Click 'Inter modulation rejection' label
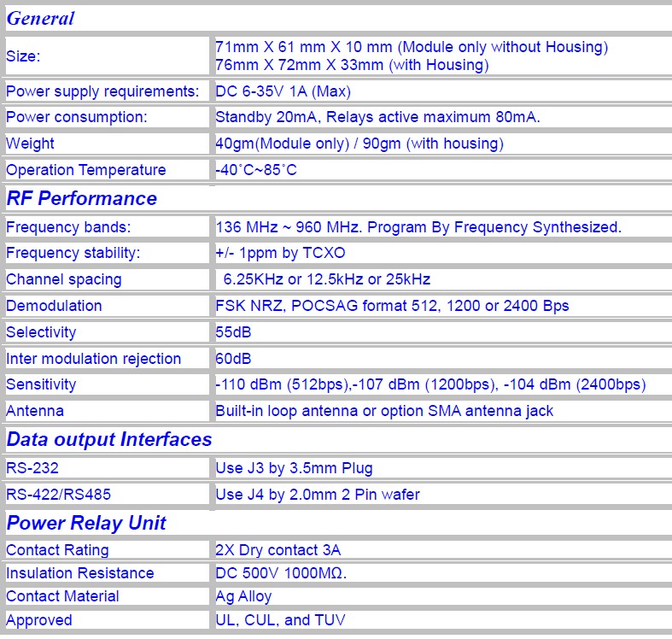 point(93,359)
